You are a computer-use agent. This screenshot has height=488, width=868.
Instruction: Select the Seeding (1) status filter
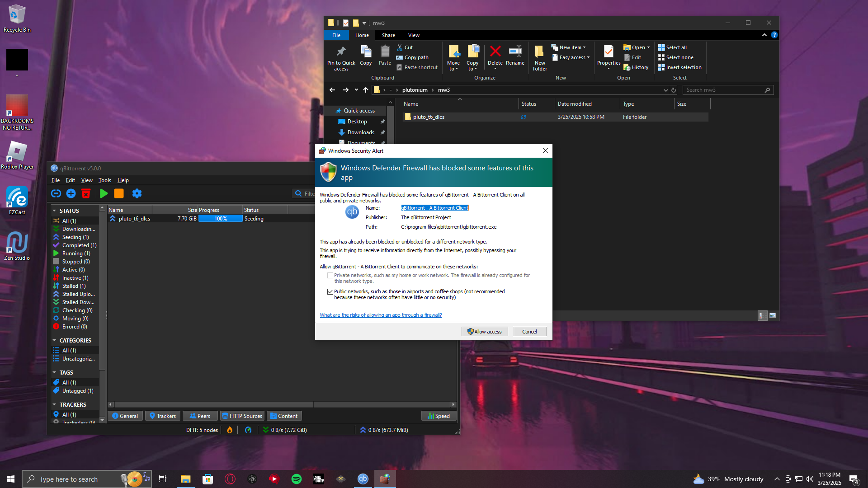pos(75,237)
